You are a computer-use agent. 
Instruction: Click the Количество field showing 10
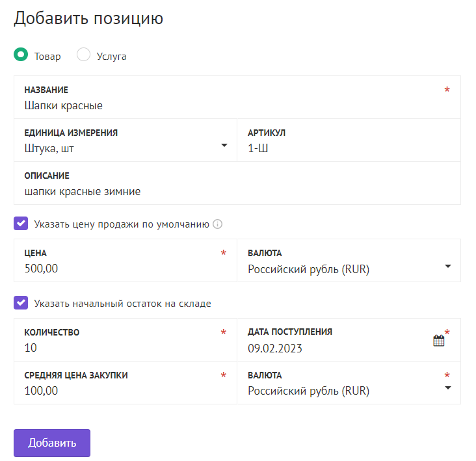coord(126,340)
